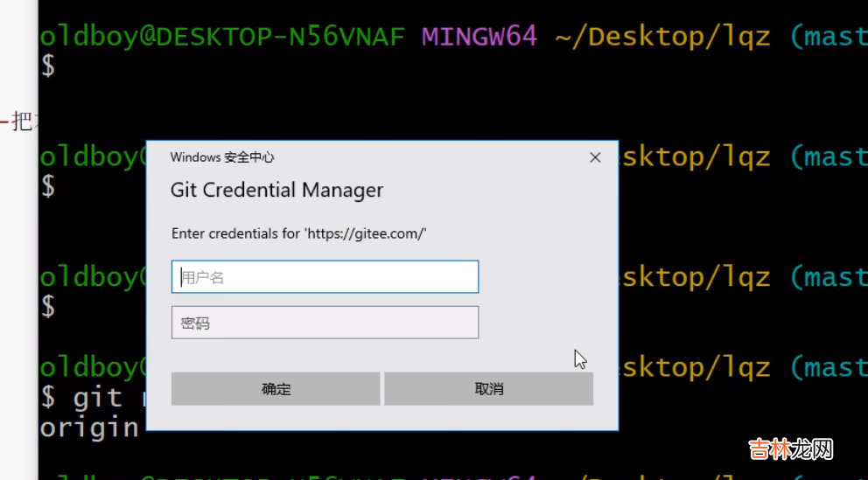Click the Git Credential Manager heading
Viewport: 868px width, 480px height.
pos(276,190)
